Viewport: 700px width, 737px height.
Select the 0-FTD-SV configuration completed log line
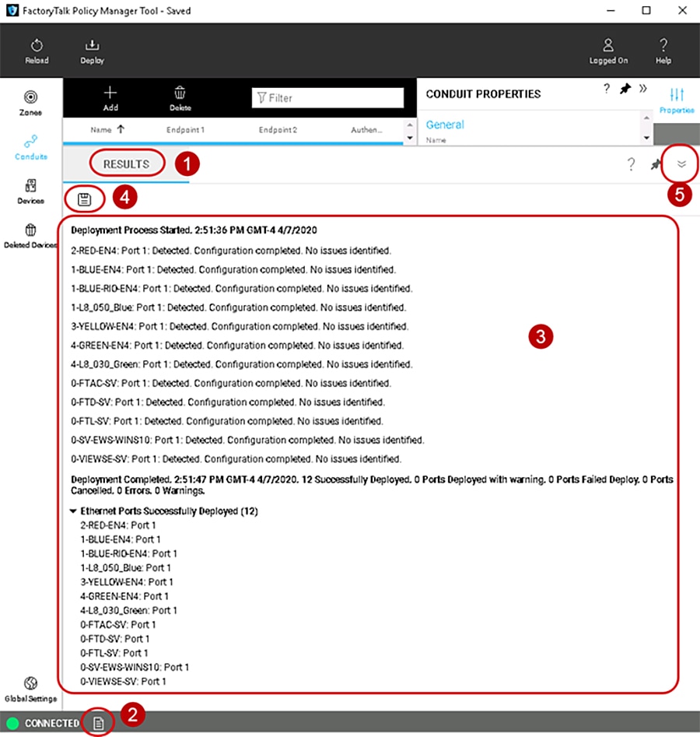pos(228,402)
